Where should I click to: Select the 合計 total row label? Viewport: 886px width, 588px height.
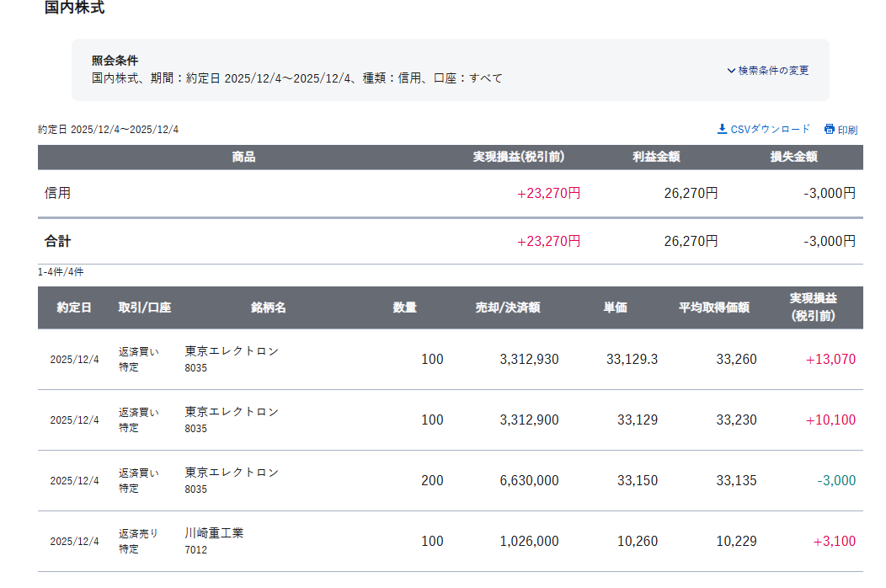point(58,241)
